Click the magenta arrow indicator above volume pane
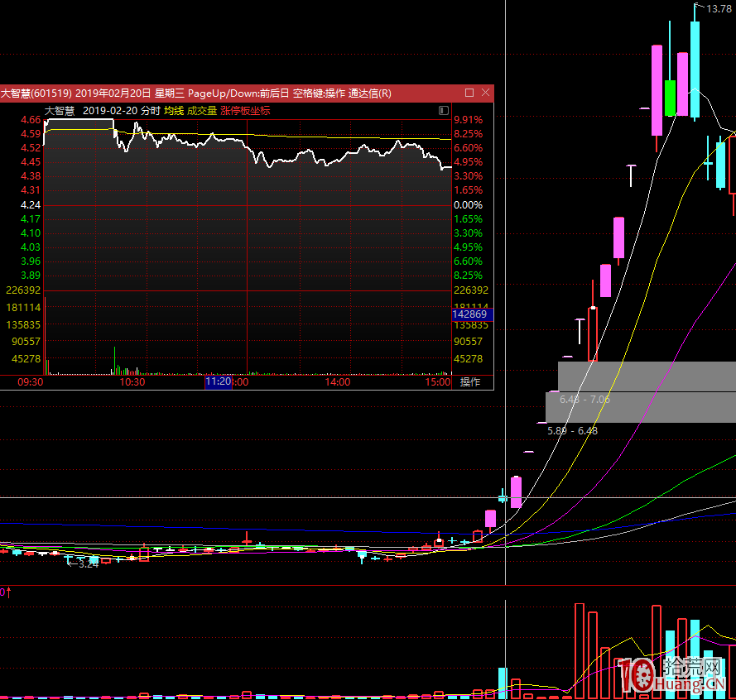 pos(6,592)
